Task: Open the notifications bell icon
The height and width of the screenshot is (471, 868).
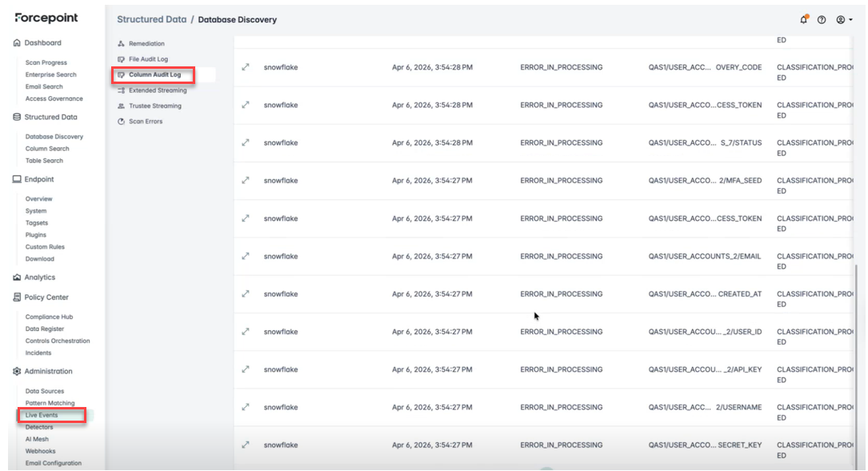Action: [x=803, y=19]
